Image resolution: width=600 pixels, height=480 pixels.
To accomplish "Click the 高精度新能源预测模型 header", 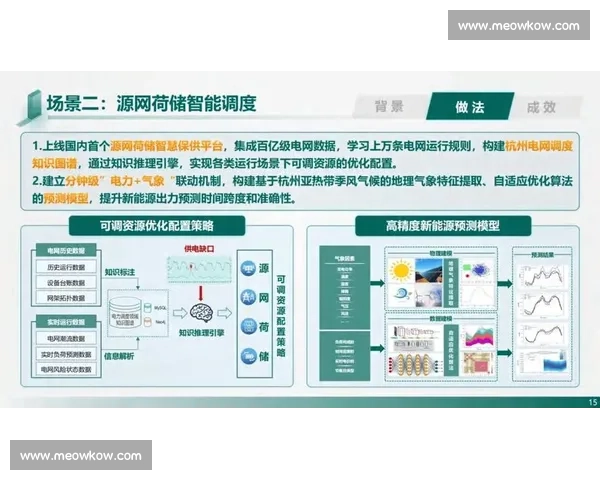I will (x=443, y=226).
